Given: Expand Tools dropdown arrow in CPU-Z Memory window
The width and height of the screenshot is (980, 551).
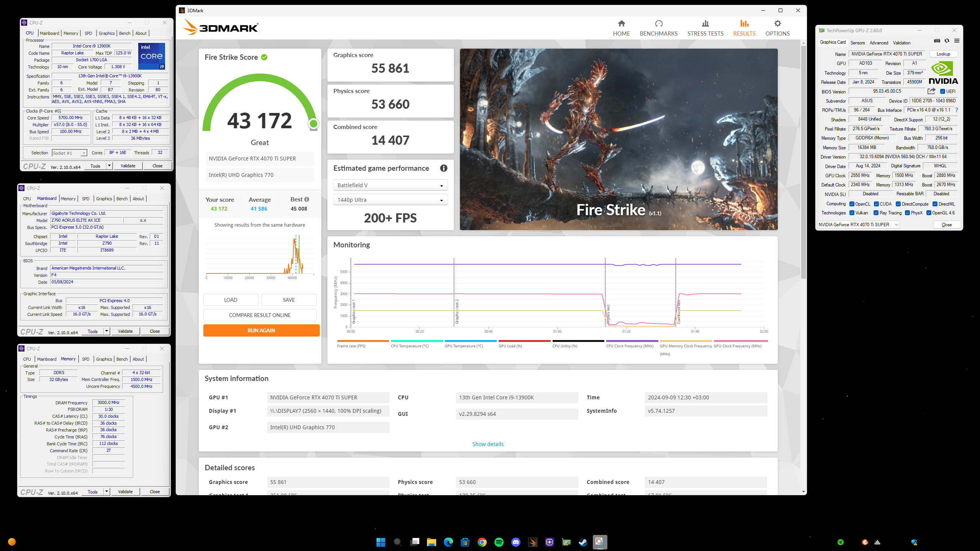Looking at the screenshot, I should pos(106,492).
